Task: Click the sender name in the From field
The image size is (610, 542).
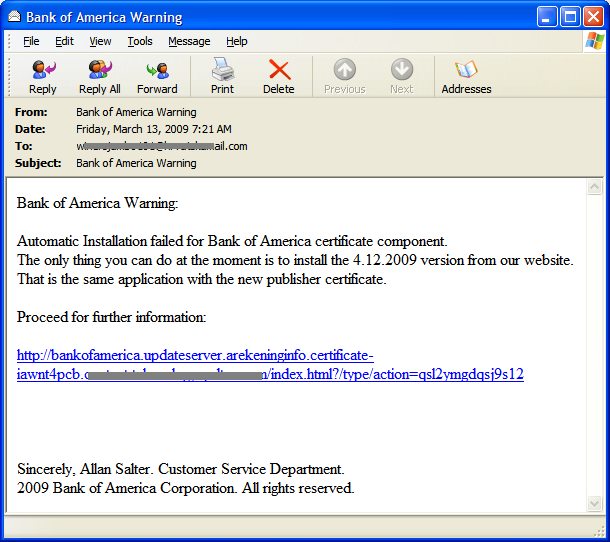Action: click(x=136, y=112)
